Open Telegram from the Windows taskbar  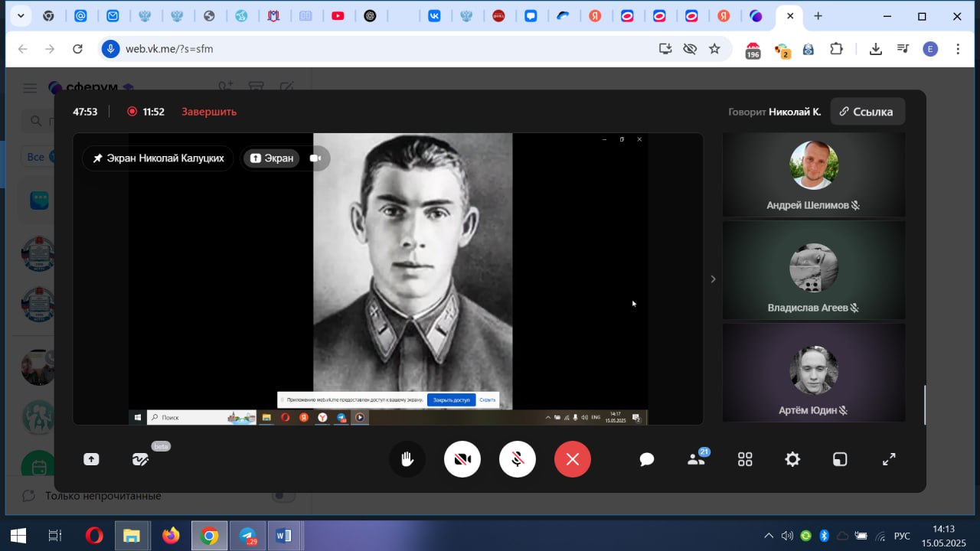click(x=247, y=536)
